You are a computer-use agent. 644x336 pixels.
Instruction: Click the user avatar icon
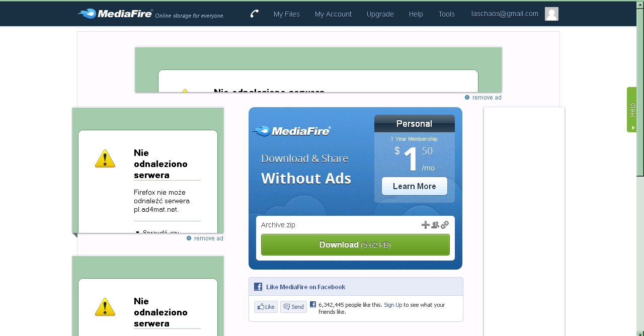tap(551, 14)
